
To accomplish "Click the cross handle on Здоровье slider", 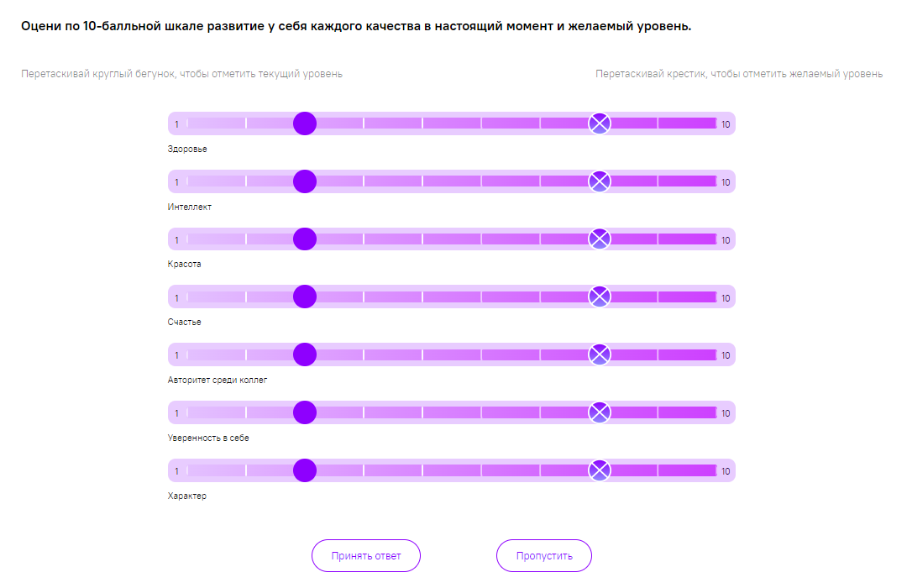I will 599,124.
